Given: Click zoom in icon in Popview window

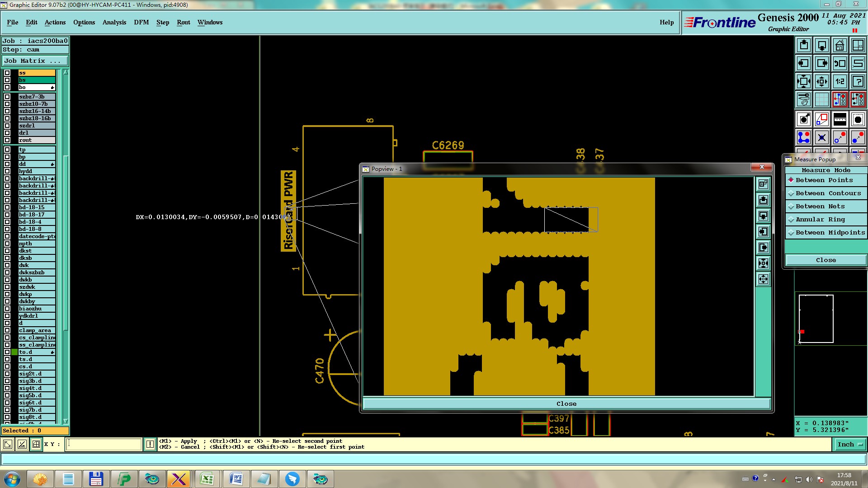Looking at the screenshot, I should pos(763,263).
